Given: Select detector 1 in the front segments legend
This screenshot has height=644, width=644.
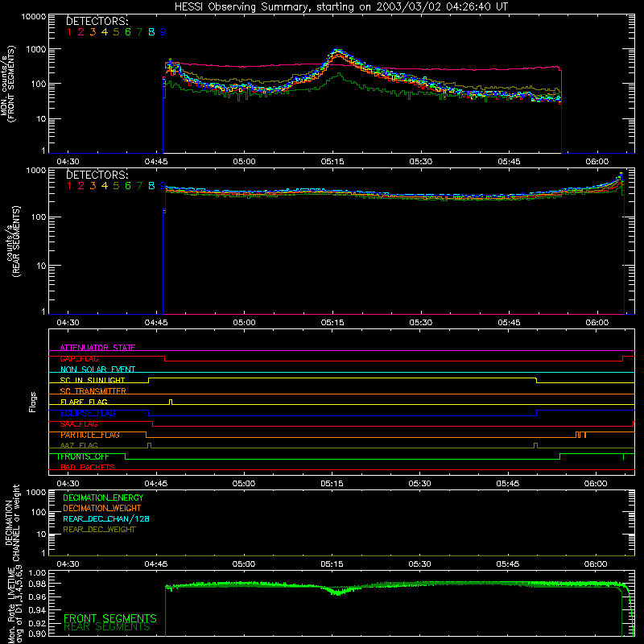Looking at the screenshot, I should pos(69,32).
